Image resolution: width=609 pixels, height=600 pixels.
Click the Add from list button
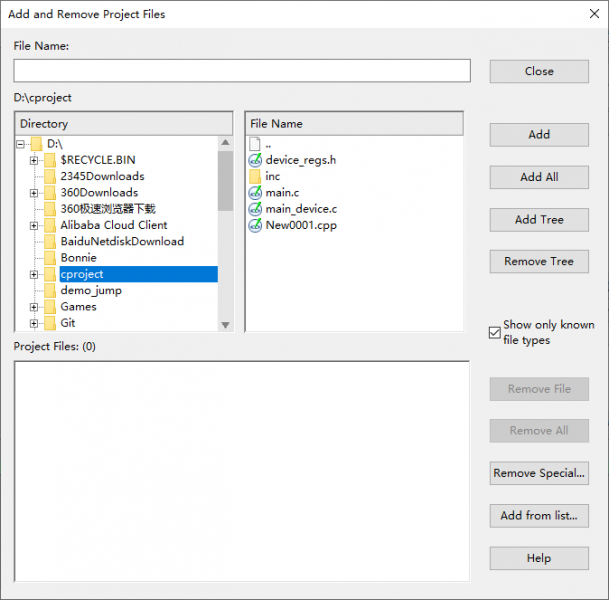point(539,516)
